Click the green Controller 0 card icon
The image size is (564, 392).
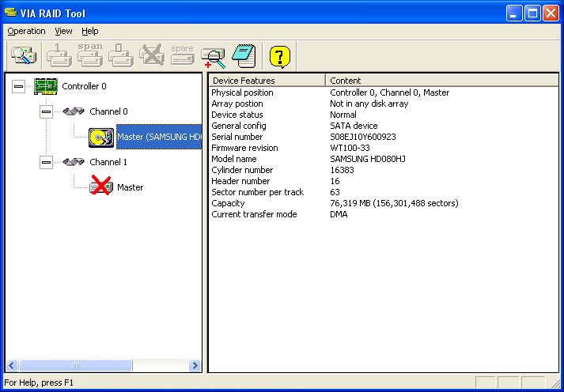click(46, 86)
